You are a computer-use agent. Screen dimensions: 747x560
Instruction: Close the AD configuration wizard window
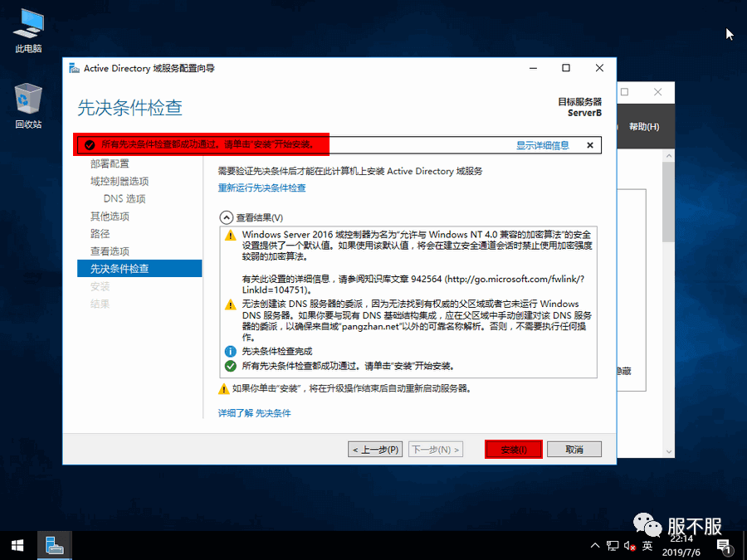pyautogui.click(x=600, y=68)
